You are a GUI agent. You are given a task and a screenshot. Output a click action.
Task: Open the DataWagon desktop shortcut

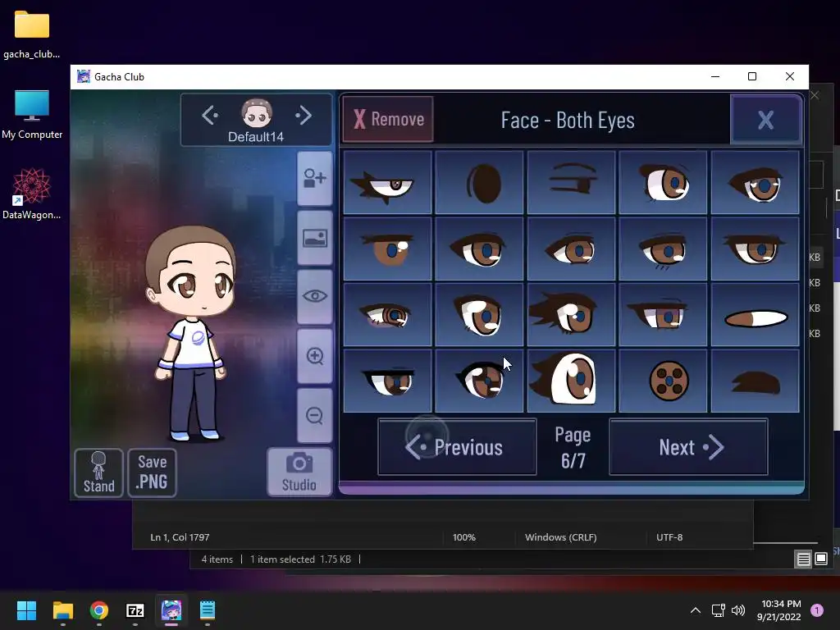(32, 194)
